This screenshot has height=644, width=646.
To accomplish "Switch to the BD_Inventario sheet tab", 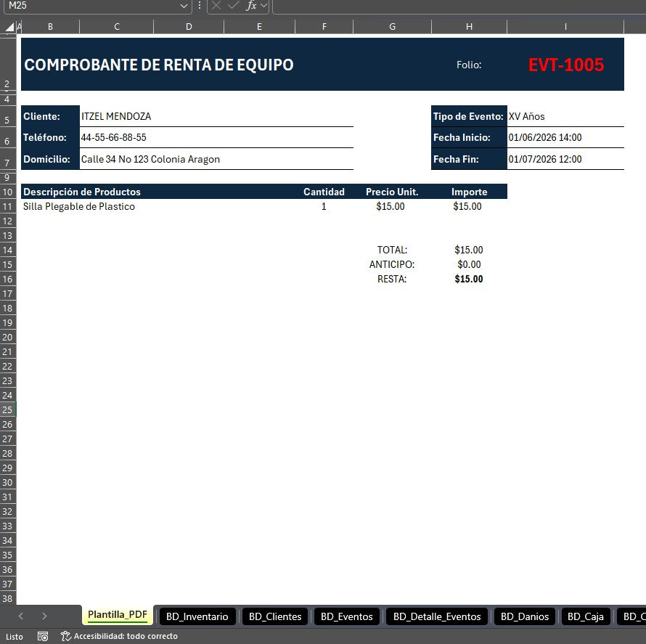I will [x=197, y=616].
